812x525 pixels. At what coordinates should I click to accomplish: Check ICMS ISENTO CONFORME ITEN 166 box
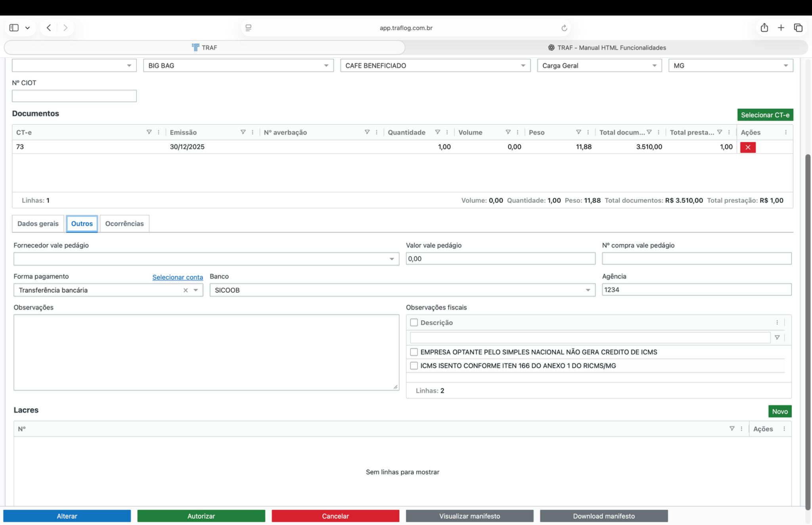(x=414, y=365)
